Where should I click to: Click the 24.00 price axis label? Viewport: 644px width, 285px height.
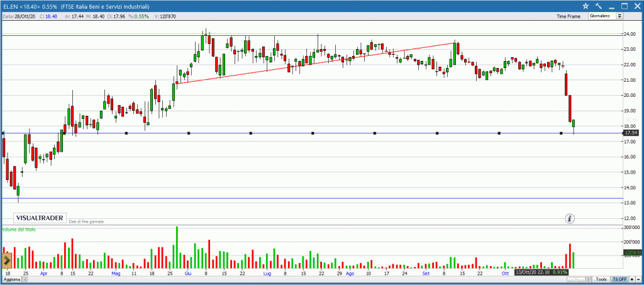[x=631, y=34]
